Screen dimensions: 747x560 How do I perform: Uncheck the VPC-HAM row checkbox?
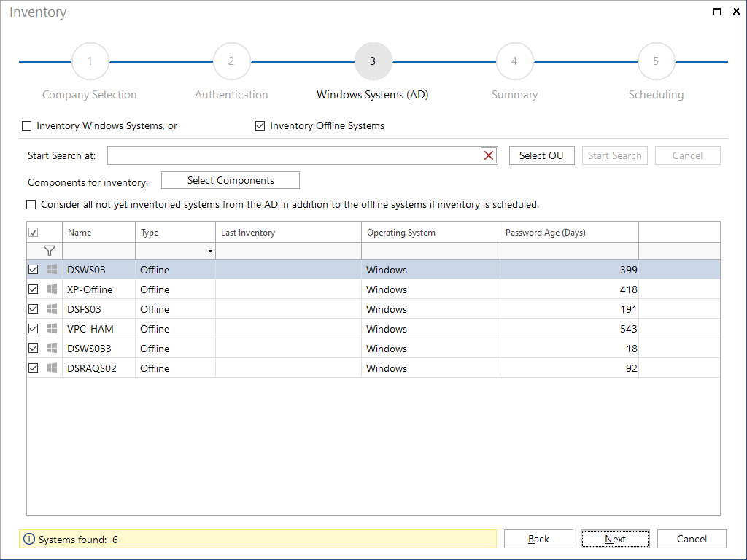click(34, 329)
